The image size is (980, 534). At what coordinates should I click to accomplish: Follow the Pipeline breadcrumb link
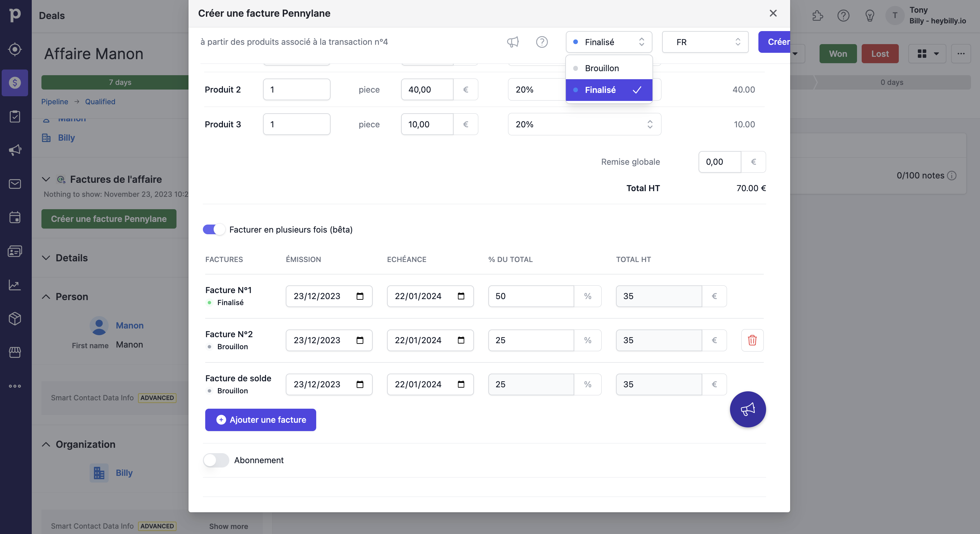(x=55, y=102)
